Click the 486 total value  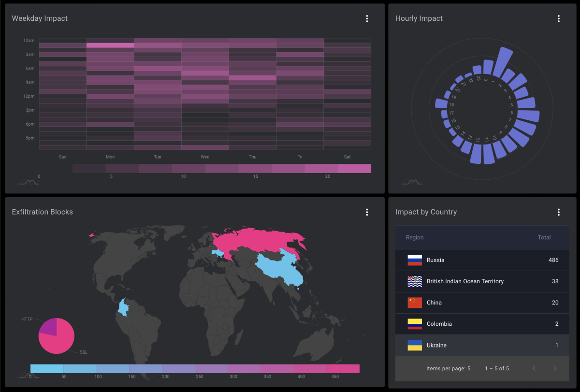pos(553,260)
